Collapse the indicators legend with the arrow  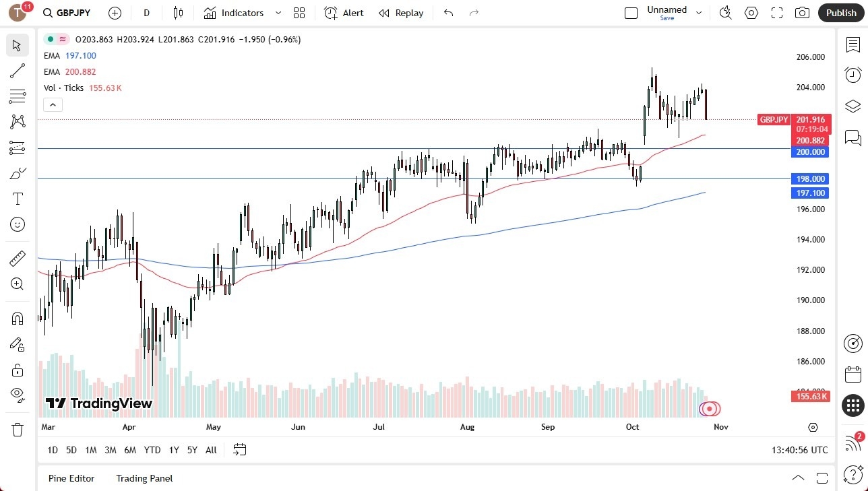pos(53,104)
